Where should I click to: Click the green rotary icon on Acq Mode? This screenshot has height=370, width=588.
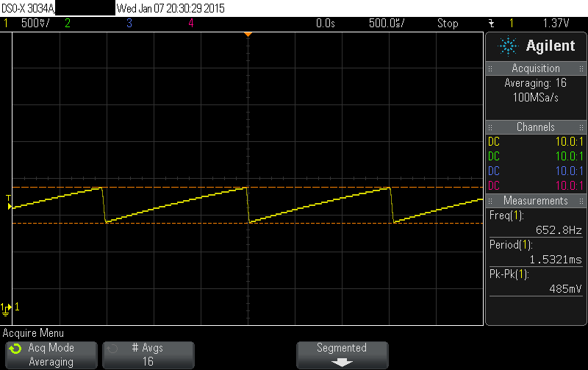coord(15,349)
